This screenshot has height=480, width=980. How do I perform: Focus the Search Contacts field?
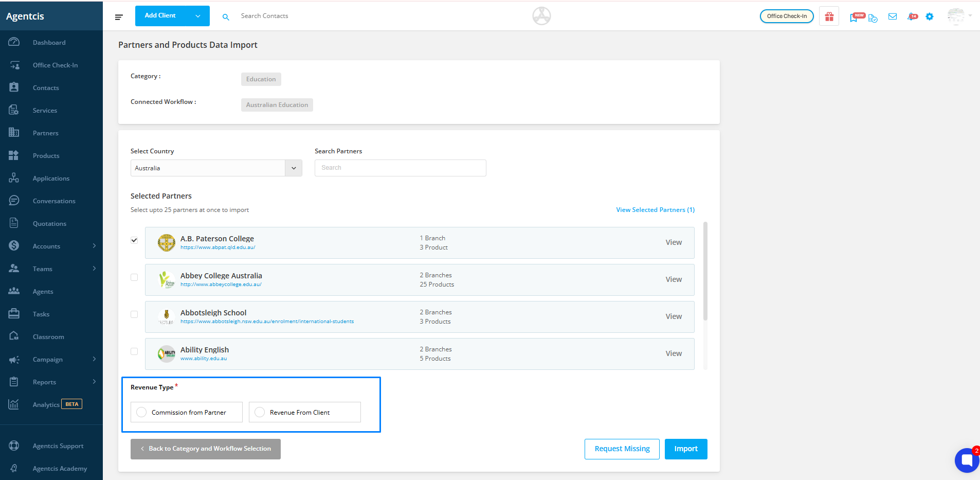point(265,16)
